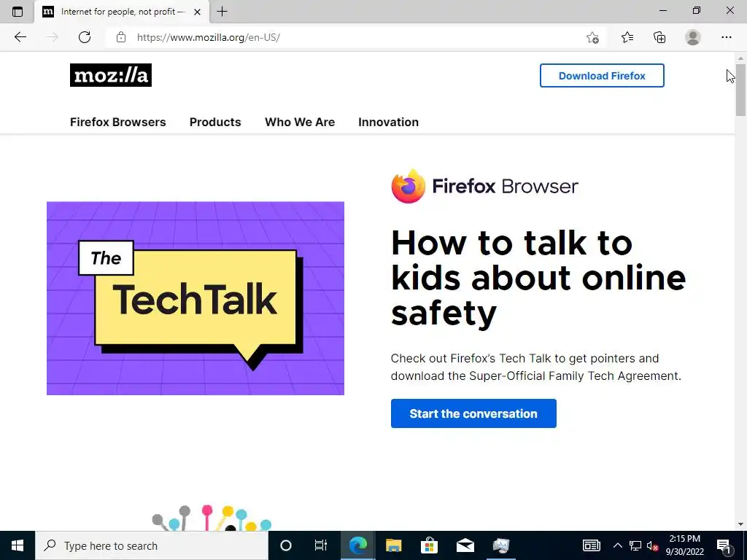Screen dimensions: 747x560
Task: Switch to Microsoft Edge taskbar icon
Action: pyautogui.click(x=357, y=545)
